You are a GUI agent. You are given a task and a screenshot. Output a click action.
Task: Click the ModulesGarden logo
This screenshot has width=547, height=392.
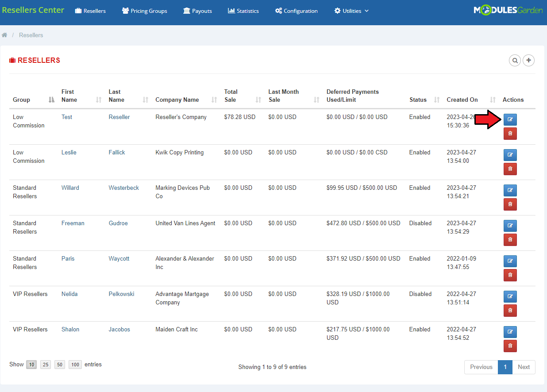click(x=508, y=10)
